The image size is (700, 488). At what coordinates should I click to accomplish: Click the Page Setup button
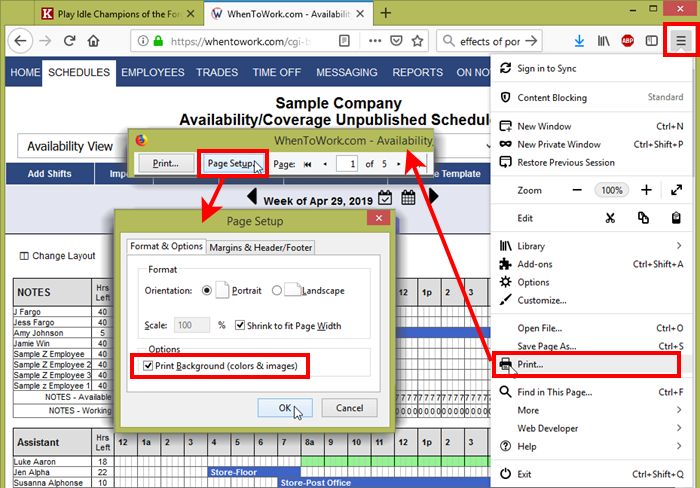[229, 163]
